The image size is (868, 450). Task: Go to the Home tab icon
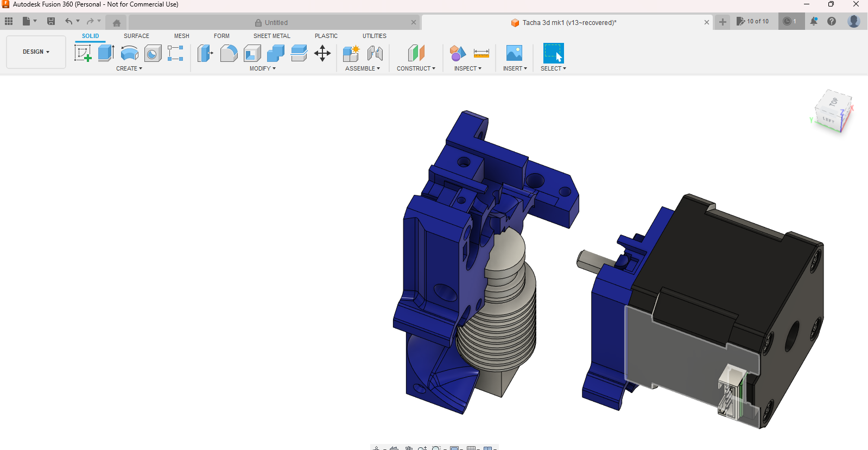tap(117, 23)
